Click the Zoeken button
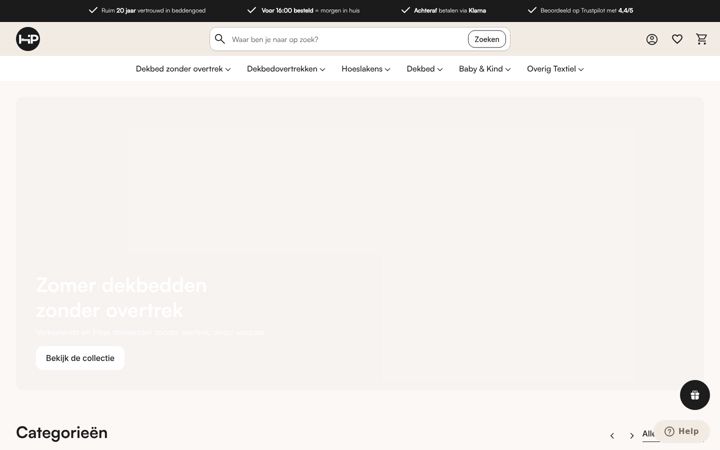Screen dimensions: 720x450 coord(487,39)
